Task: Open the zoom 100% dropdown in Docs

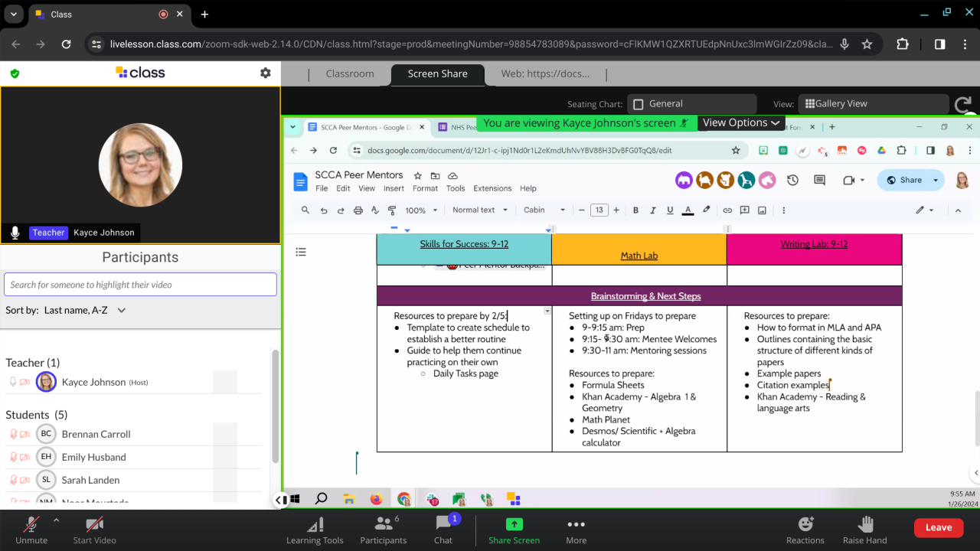Action: (421, 210)
